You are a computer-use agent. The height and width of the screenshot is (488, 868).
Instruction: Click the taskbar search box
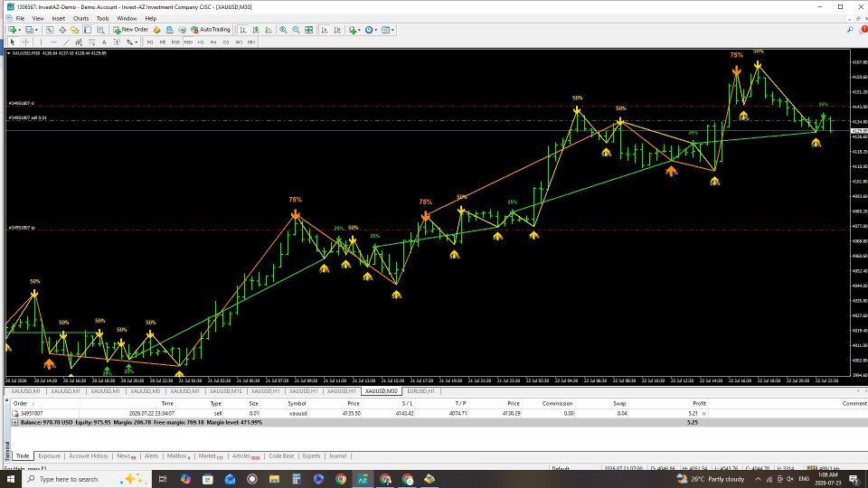87,479
